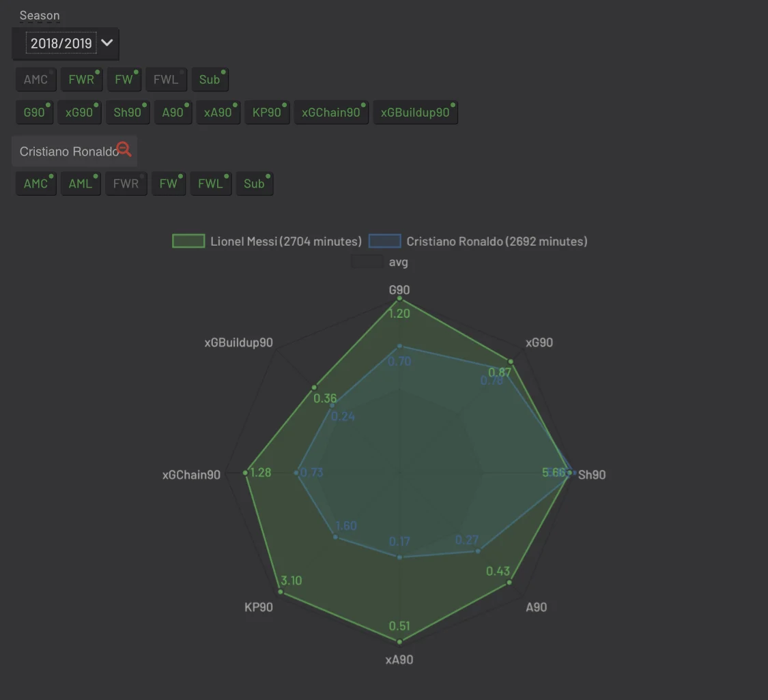Click the KP90 axis label on radar

(x=259, y=607)
